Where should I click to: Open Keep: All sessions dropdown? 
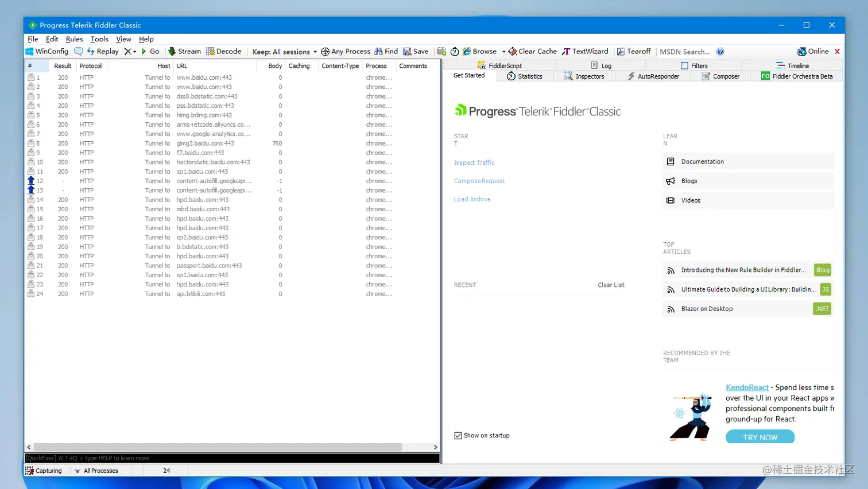[x=285, y=52]
